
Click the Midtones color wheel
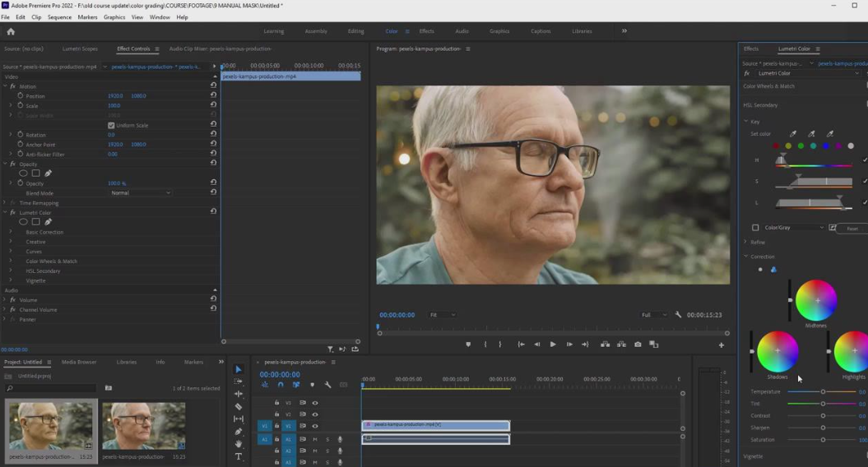coord(816,300)
